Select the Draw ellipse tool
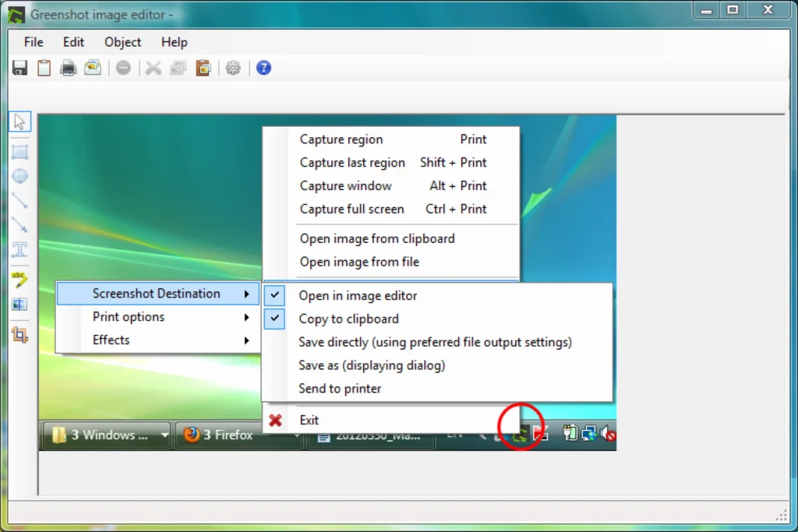Image resolution: width=798 pixels, height=532 pixels. pos(19,176)
